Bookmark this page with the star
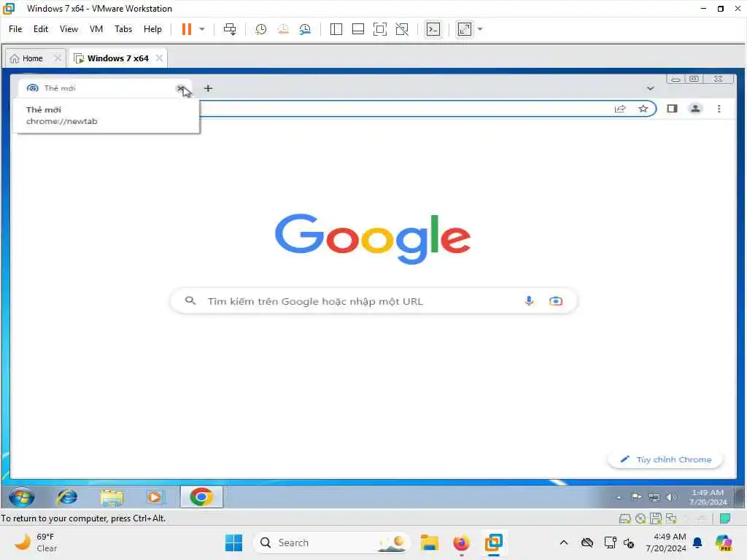The height and width of the screenshot is (560, 747). [x=643, y=109]
